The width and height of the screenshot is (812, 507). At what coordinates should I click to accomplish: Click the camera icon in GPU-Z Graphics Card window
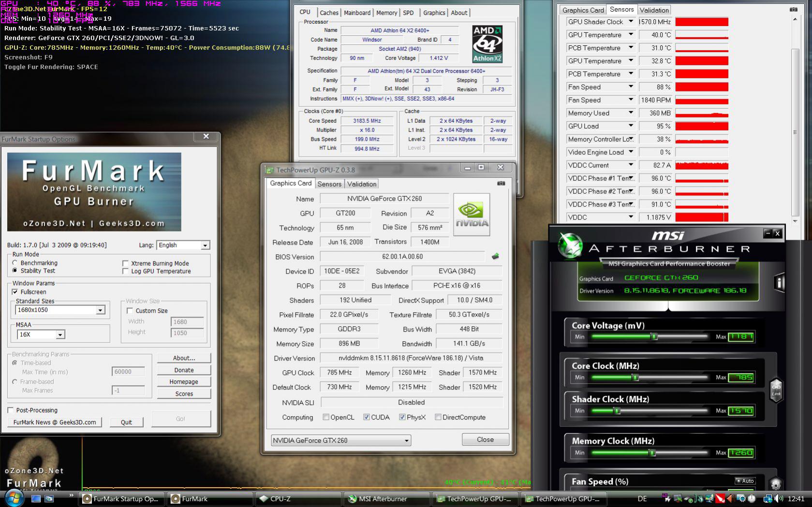click(x=501, y=183)
